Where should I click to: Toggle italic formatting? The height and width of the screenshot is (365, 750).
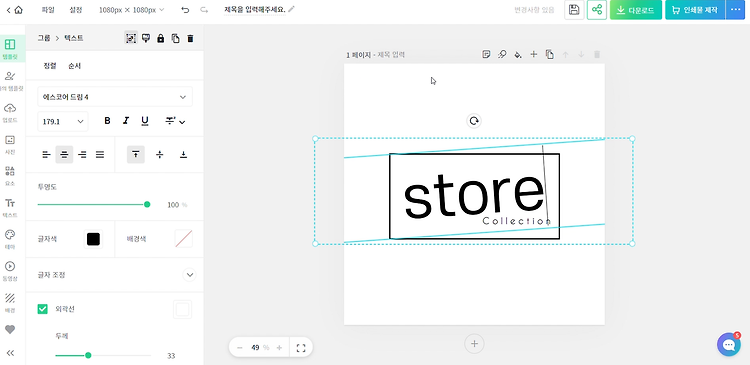coord(126,121)
